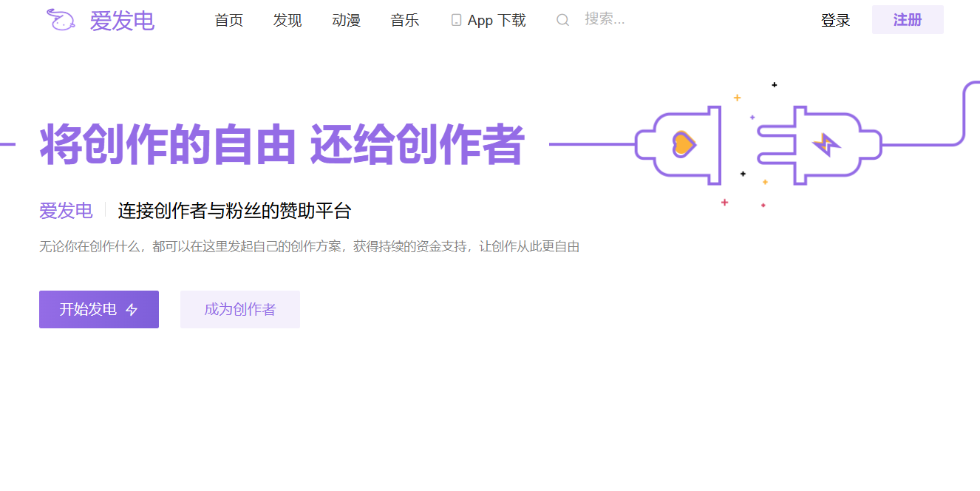Click the headline 将创作的自由 还给创作者
The height and width of the screenshot is (491, 980).
coord(282,145)
